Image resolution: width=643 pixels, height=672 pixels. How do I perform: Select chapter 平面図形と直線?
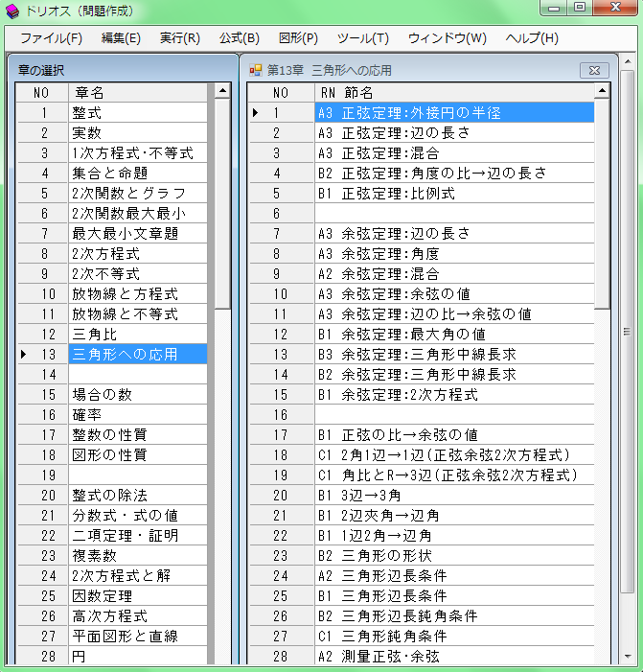click(x=137, y=637)
